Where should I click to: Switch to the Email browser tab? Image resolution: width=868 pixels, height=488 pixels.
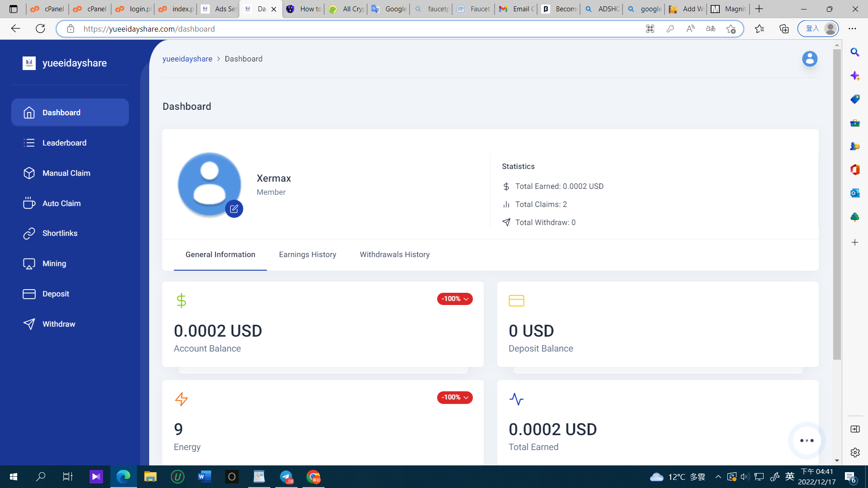tap(516, 9)
